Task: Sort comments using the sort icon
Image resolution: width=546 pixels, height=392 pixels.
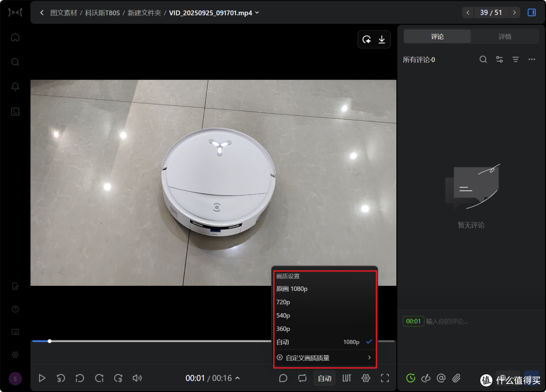Action: click(516, 60)
